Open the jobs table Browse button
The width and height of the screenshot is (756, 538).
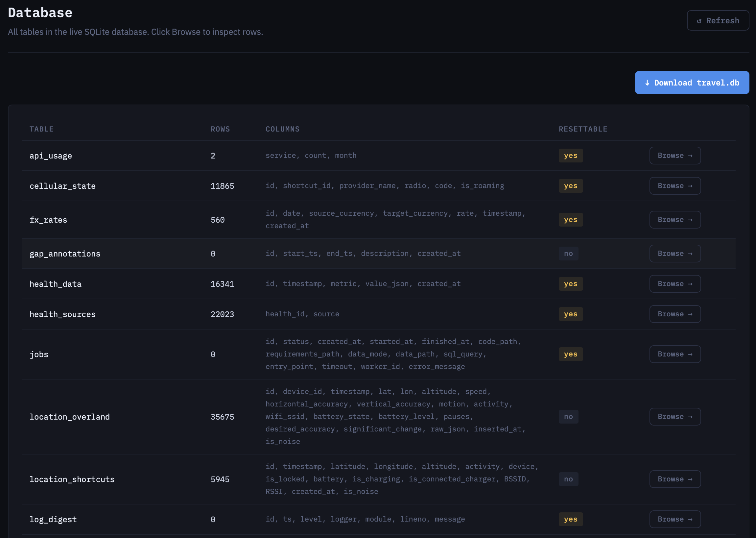(x=674, y=354)
